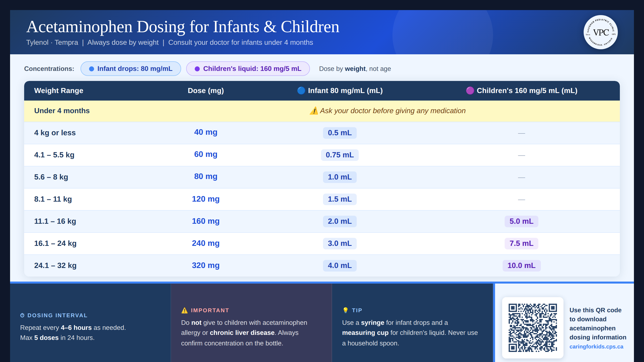Image resolution: width=644 pixels, height=362 pixels.
Task: Click the VPC clinic logo
Action: (600, 32)
